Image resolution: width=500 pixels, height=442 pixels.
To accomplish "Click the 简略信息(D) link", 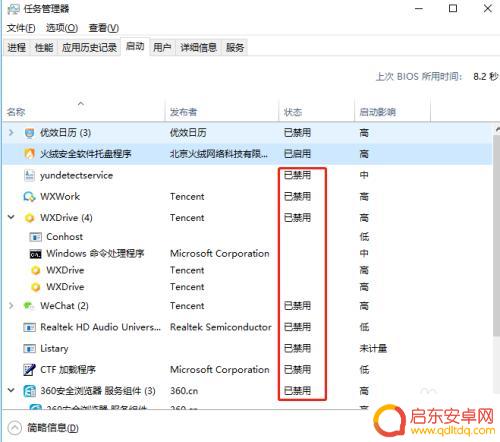I will (x=53, y=428).
